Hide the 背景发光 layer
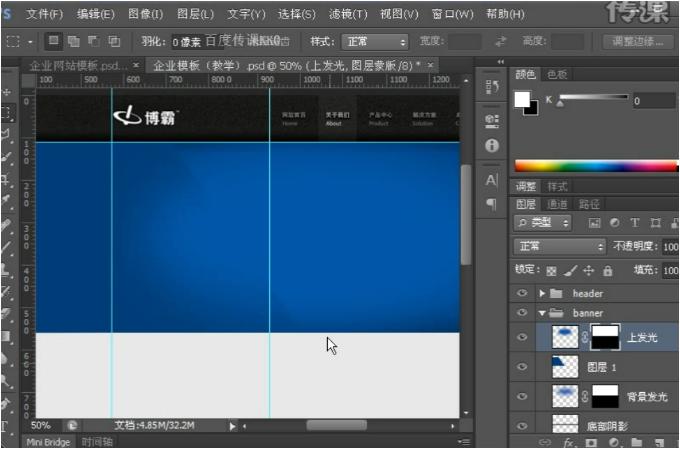Viewport: 680px width, 449px height. pos(523,396)
